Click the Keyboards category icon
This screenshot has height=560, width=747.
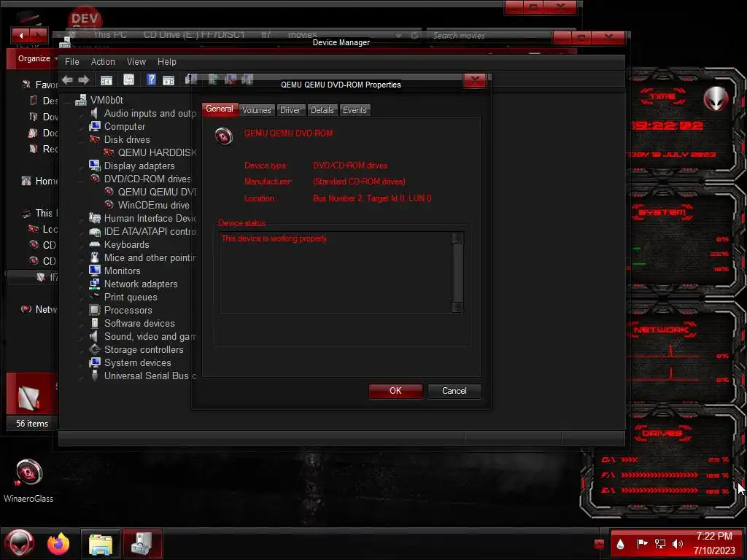tap(95, 244)
